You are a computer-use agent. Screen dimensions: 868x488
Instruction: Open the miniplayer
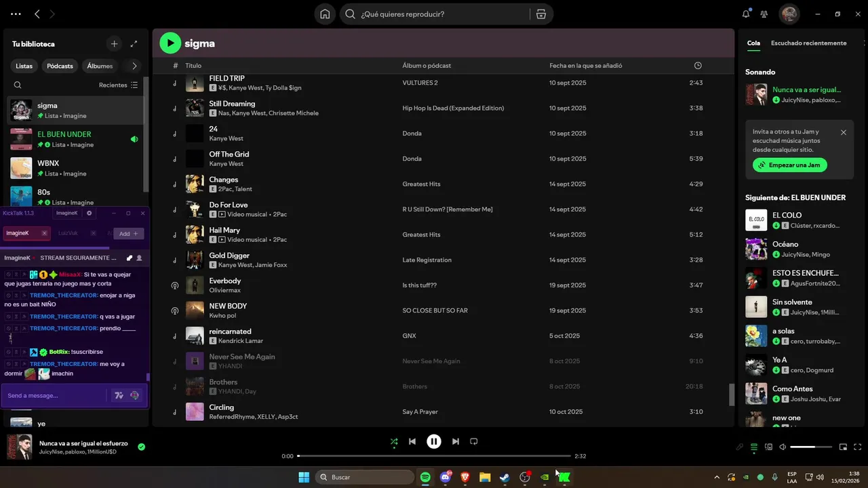pyautogui.click(x=844, y=447)
